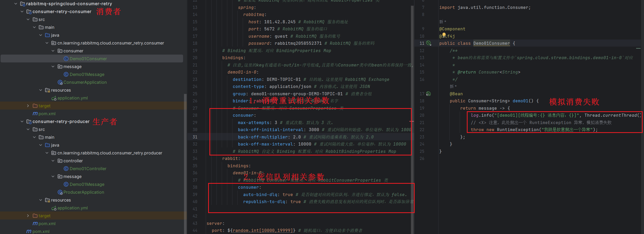
Task: Click the module folder icon of consumer-retry-consumer
Action: coord(29,12)
